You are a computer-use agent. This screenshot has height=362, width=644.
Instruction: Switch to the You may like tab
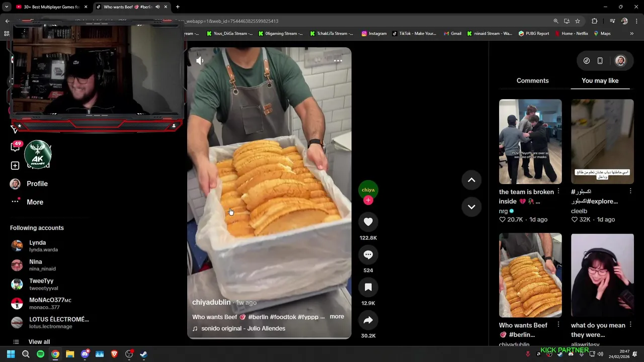tap(600, 80)
